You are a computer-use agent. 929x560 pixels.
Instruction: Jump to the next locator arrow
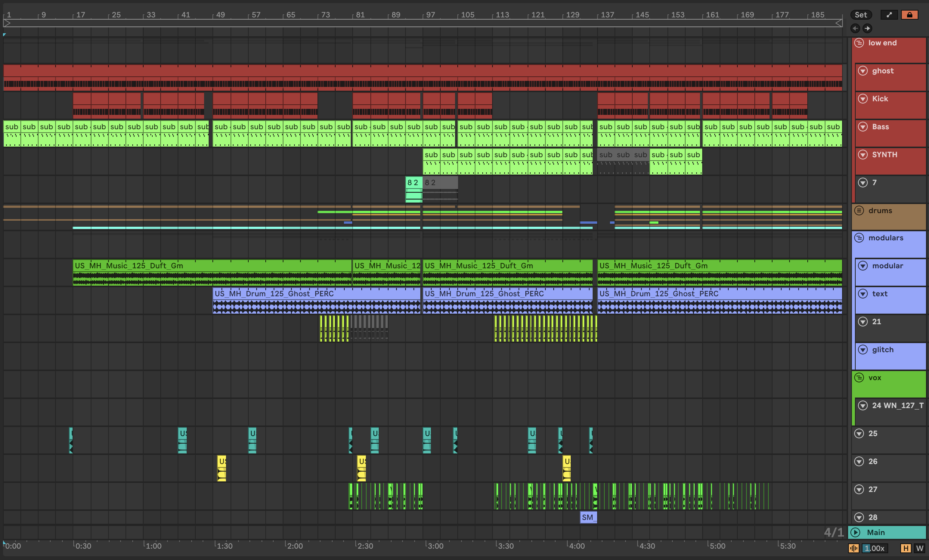867,28
